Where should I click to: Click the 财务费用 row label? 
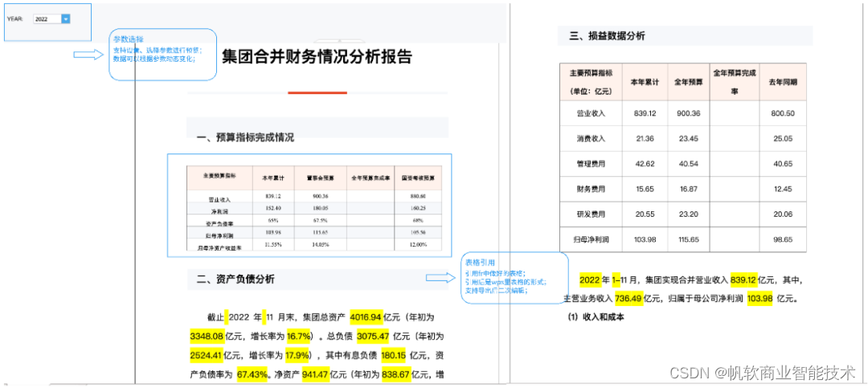592,189
